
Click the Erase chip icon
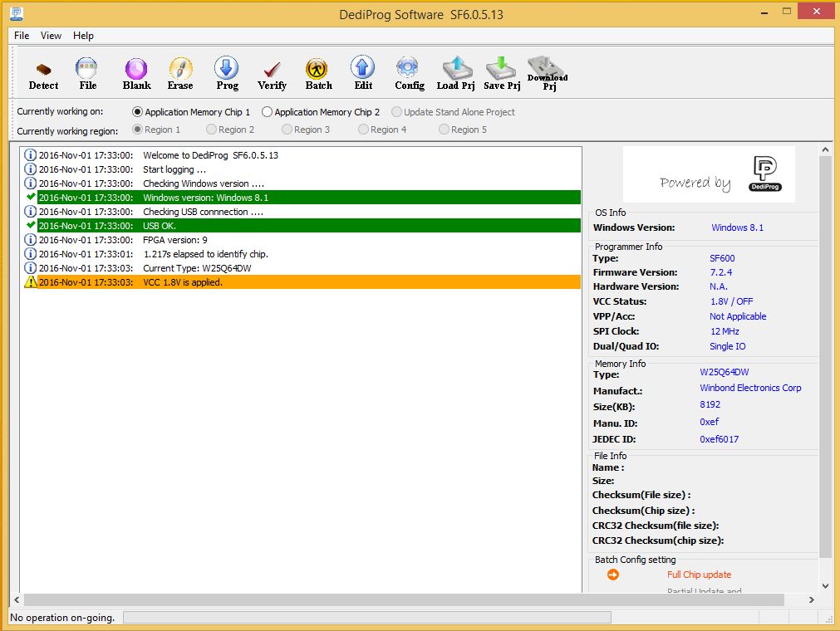pos(180,73)
